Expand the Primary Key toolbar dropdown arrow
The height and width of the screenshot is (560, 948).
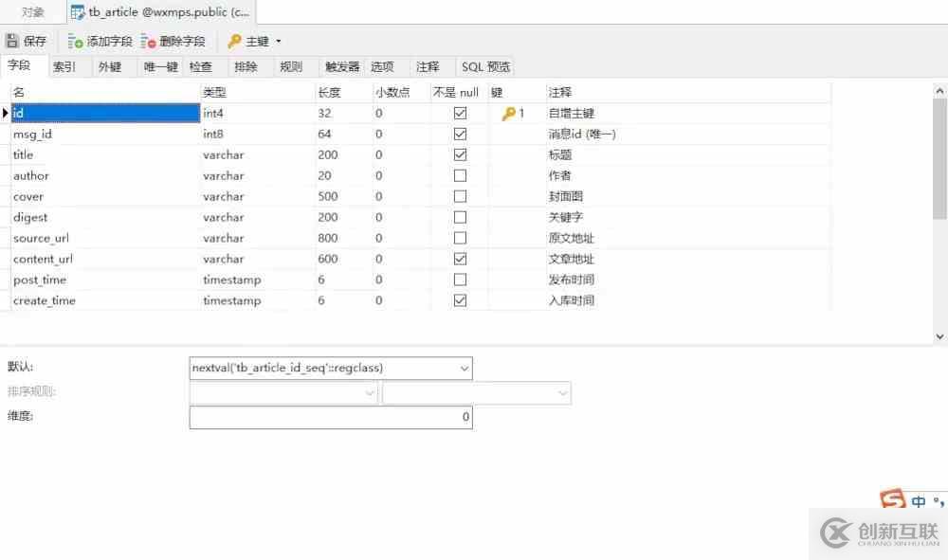pyautogui.click(x=279, y=41)
